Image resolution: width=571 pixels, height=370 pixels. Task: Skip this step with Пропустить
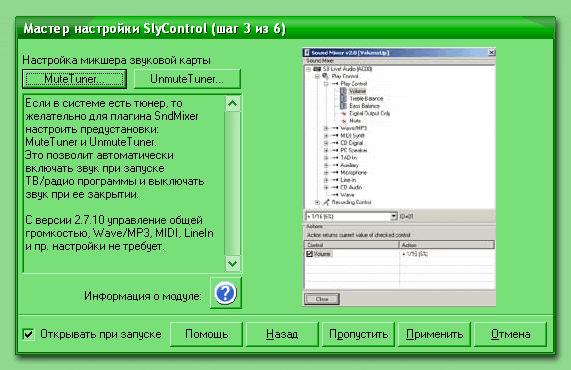[358, 334]
